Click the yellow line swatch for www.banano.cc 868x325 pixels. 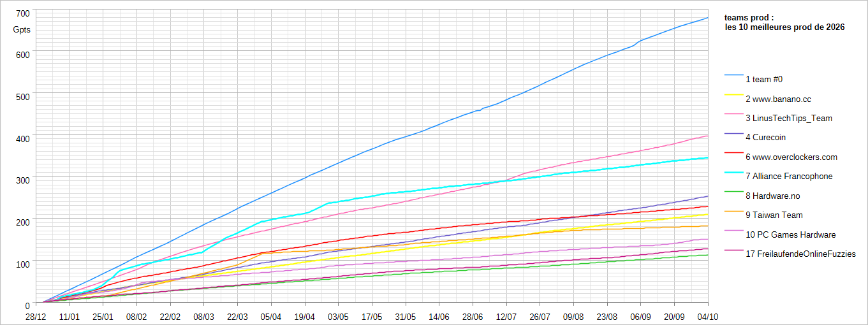[733, 96]
